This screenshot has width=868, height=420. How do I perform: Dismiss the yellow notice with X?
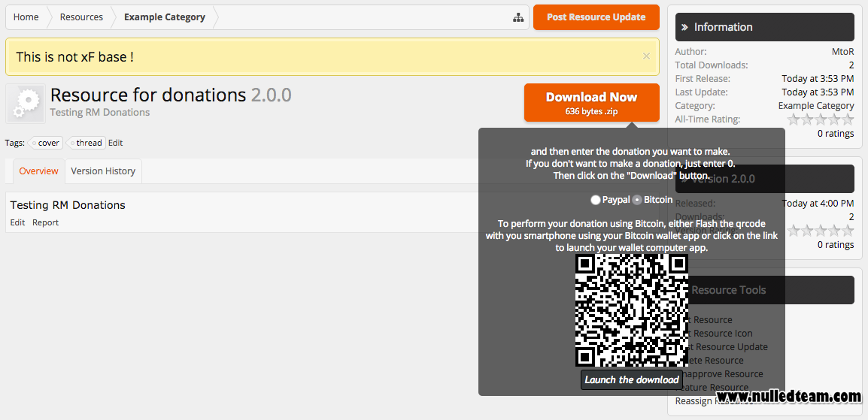click(646, 56)
